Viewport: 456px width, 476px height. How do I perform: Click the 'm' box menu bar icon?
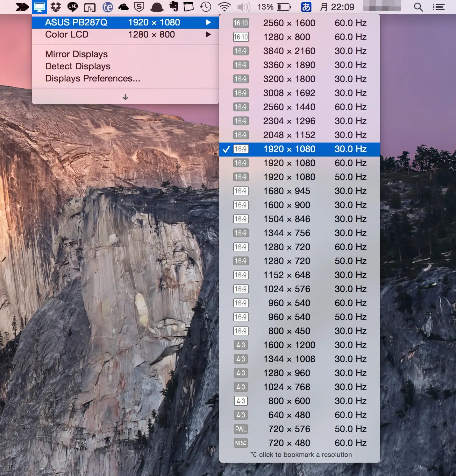click(90, 7)
